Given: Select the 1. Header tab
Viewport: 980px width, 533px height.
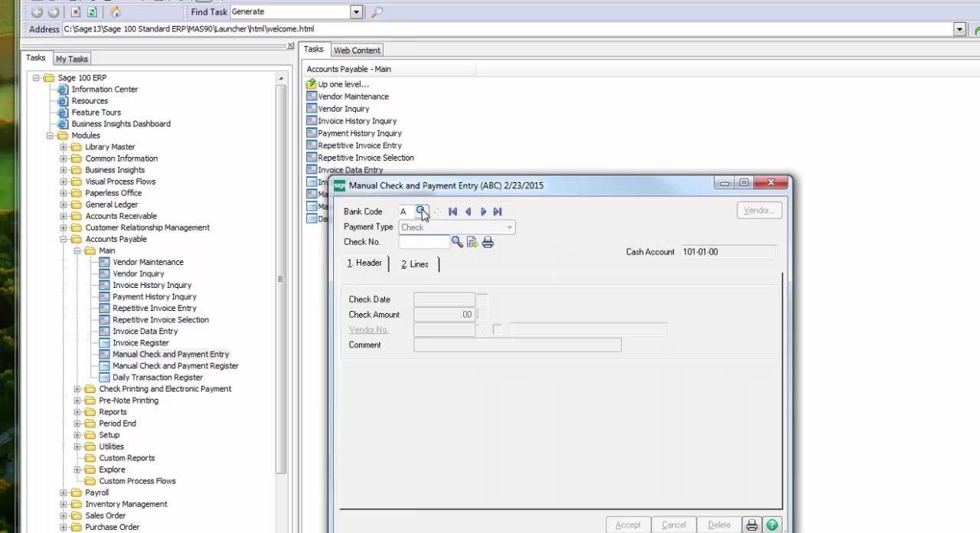Looking at the screenshot, I should pyautogui.click(x=364, y=263).
